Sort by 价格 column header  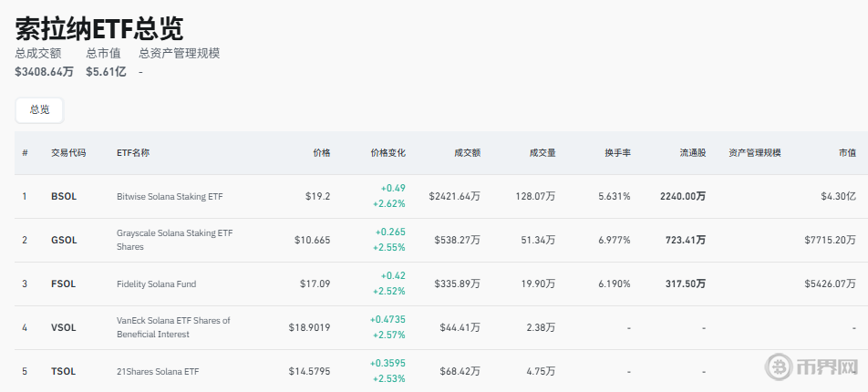pos(321,152)
